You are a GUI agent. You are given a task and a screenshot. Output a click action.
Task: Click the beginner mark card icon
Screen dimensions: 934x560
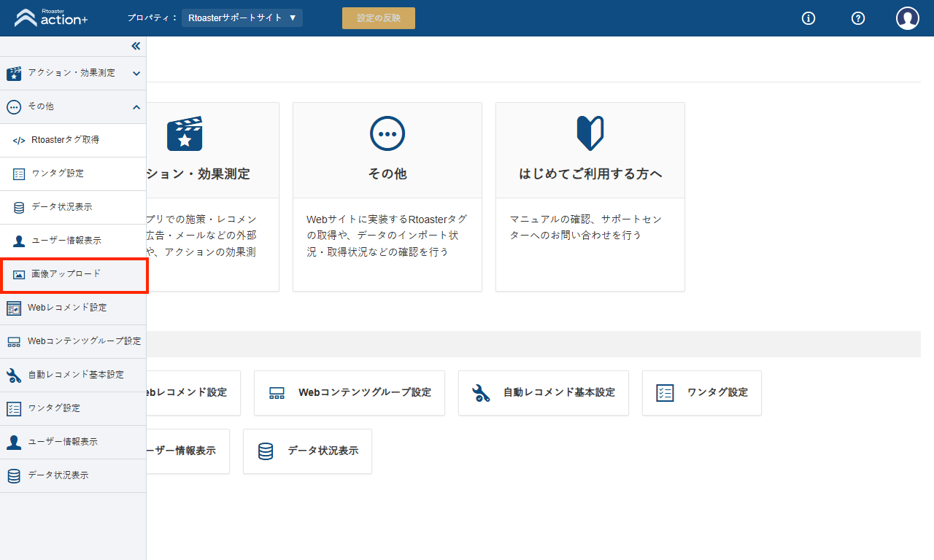click(590, 133)
